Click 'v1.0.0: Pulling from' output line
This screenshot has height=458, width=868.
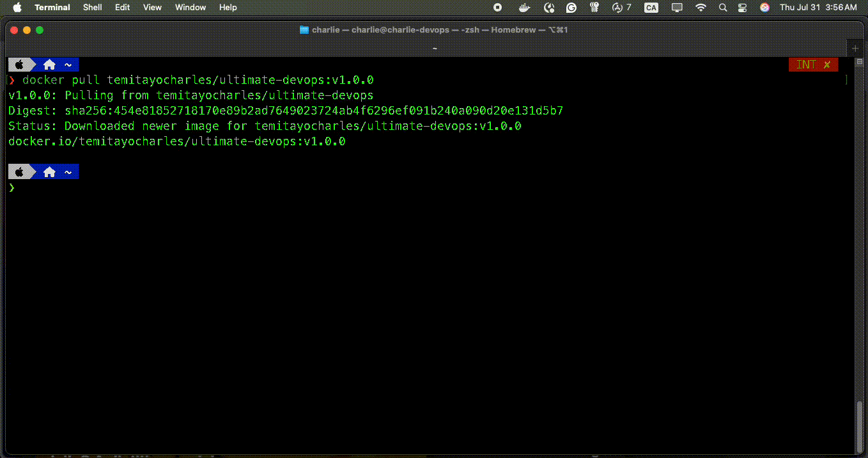[191, 95]
